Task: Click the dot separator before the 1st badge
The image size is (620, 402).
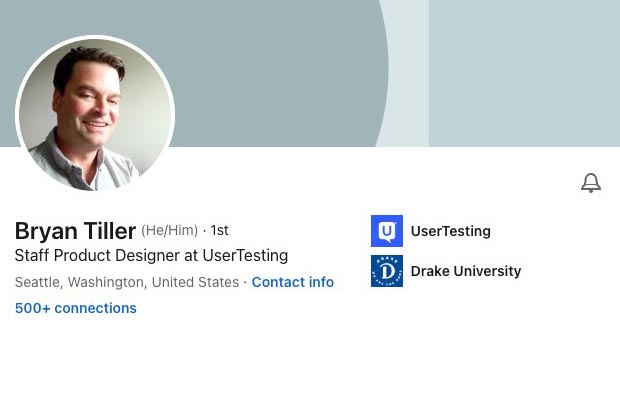Action: coord(204,231)
